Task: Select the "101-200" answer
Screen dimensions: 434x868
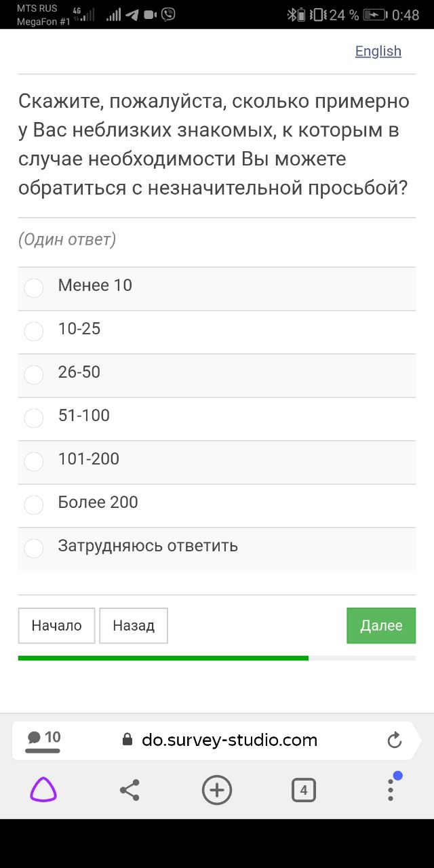Action: tap(34, 461)
